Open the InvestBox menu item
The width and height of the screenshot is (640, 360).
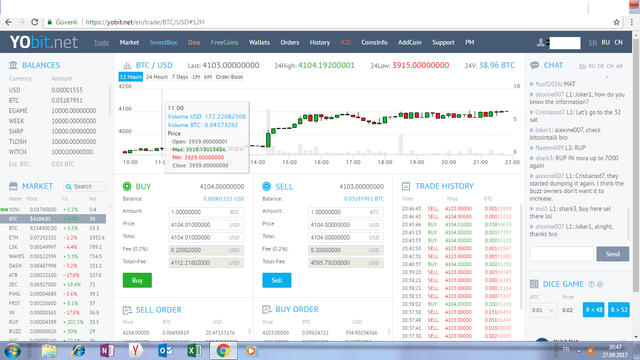163,42
